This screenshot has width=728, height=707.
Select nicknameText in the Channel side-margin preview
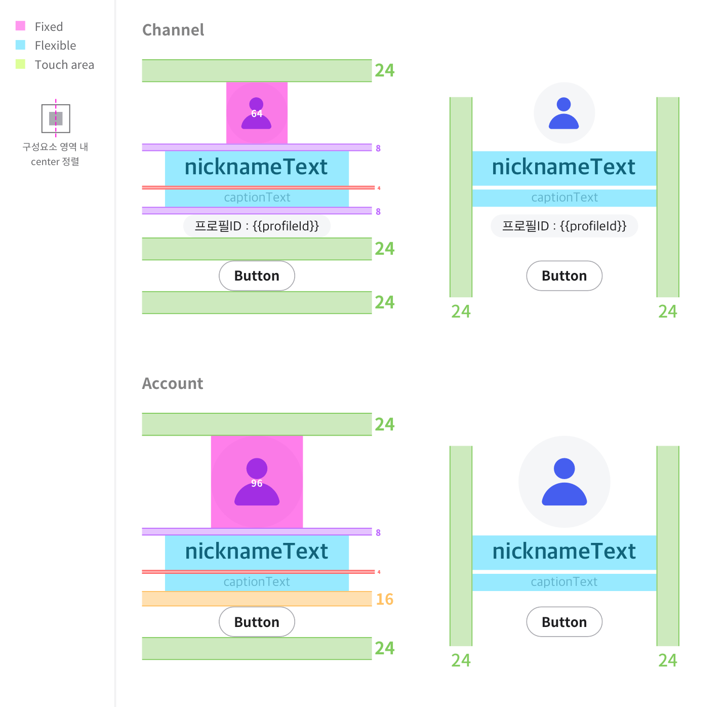(564, 168)
